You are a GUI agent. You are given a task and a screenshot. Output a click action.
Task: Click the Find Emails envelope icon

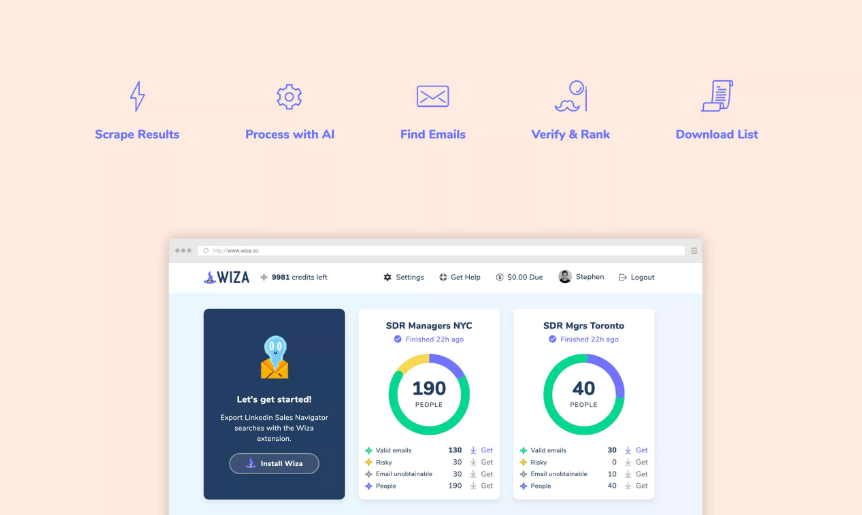(433, 97)
